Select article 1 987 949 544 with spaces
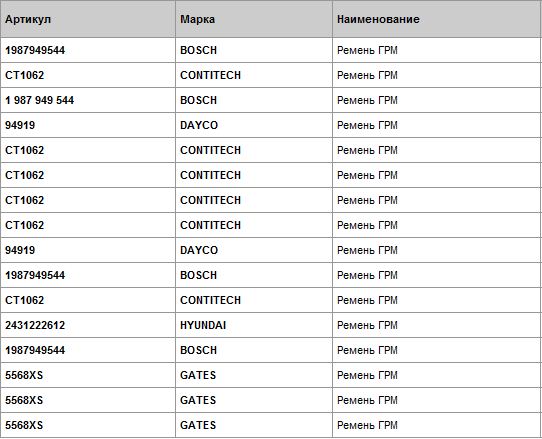This screenshot has height=439, width=542. click(x=39, y=100)
